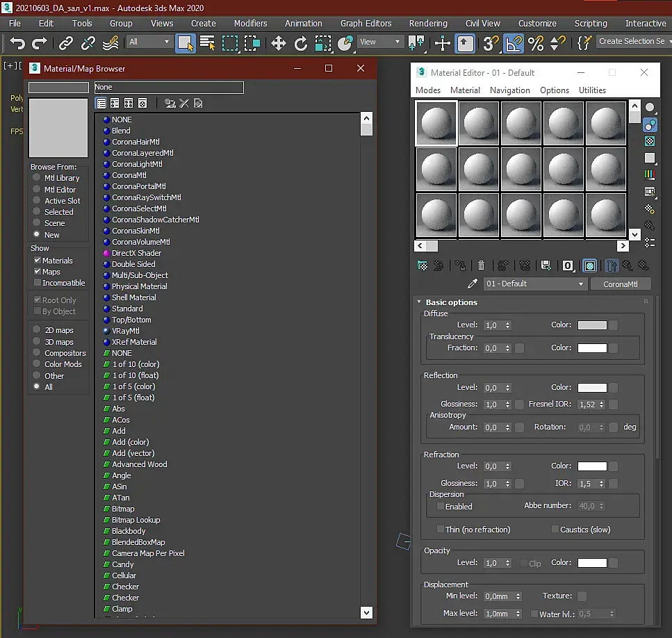Open the Rendering menu
Screen dimensions: 672x638
point(427,23)
